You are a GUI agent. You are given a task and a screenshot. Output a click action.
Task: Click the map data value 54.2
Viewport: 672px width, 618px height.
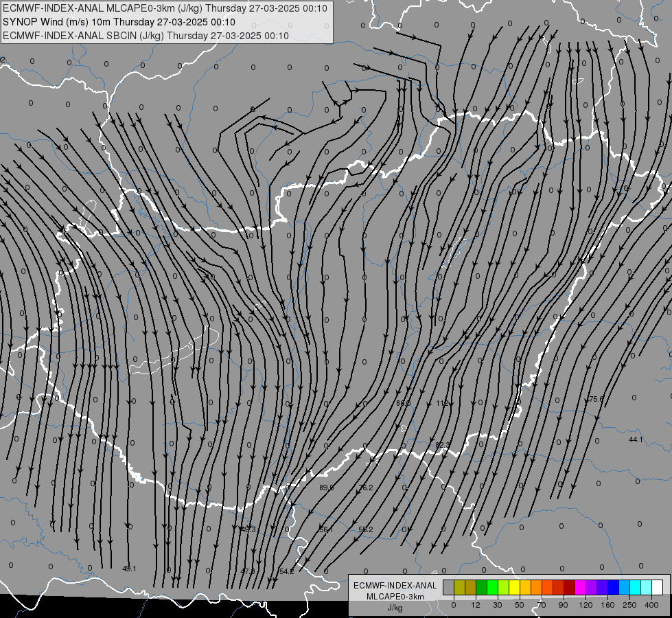click(287, 571)
